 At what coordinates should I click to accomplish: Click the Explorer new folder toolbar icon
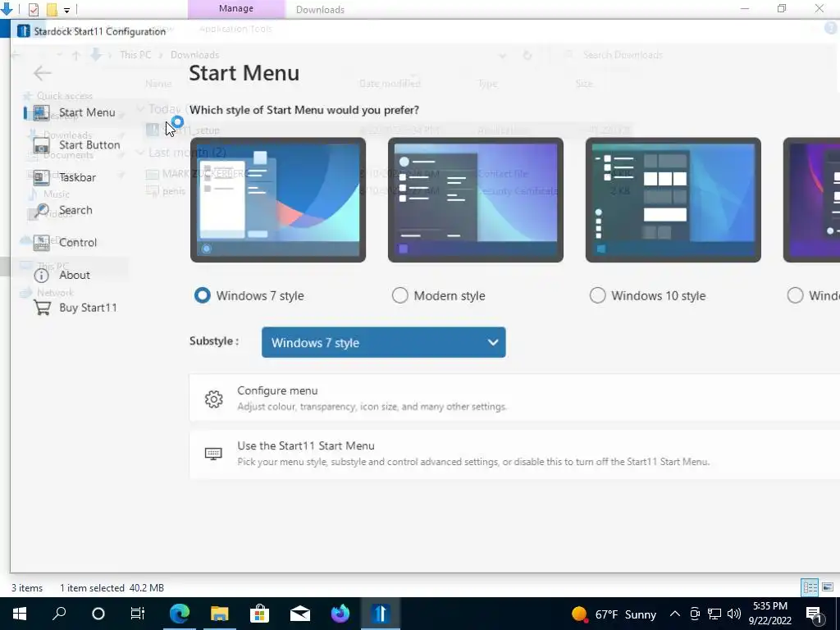pyautogui.click(x=52, y=9)
